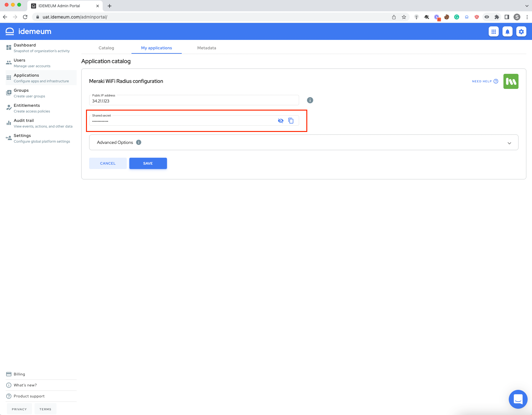
Task: Open Dashboard in the sidebar
Action: coord(41,48)
